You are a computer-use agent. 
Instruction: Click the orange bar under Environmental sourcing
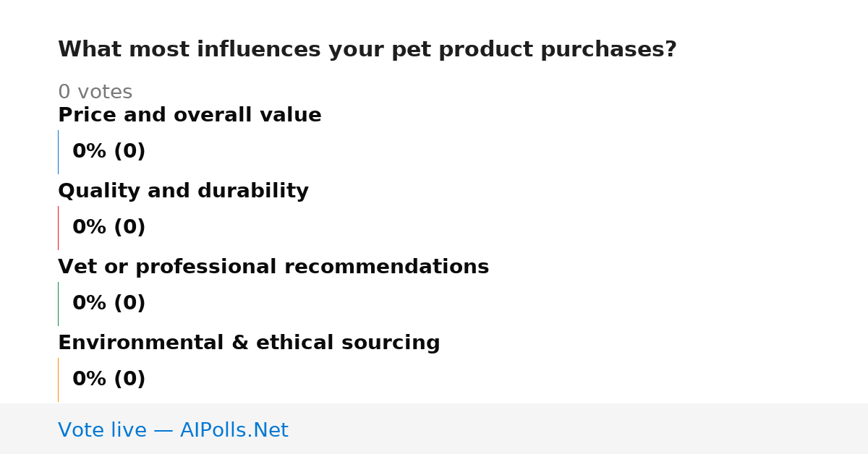(58, 380)
